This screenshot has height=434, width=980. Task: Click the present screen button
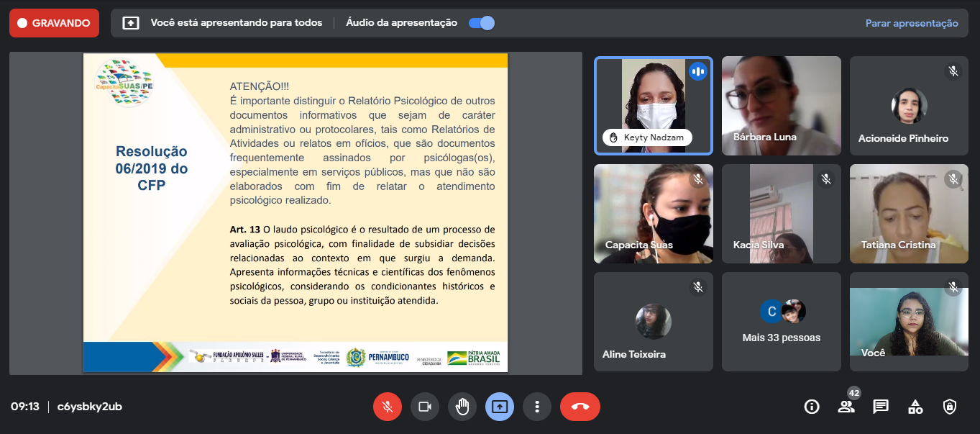click(x=500, y=407)
